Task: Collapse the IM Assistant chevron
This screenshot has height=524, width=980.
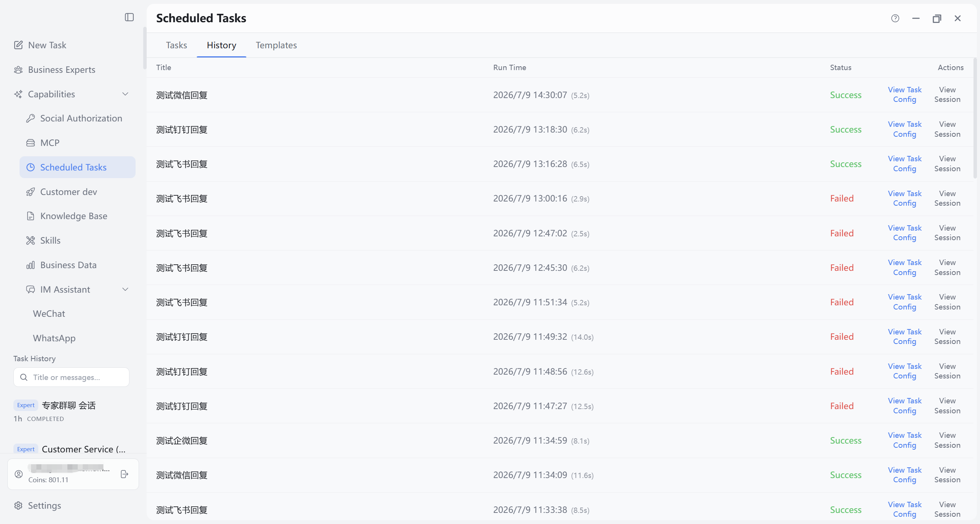Action: click(125, 290)
